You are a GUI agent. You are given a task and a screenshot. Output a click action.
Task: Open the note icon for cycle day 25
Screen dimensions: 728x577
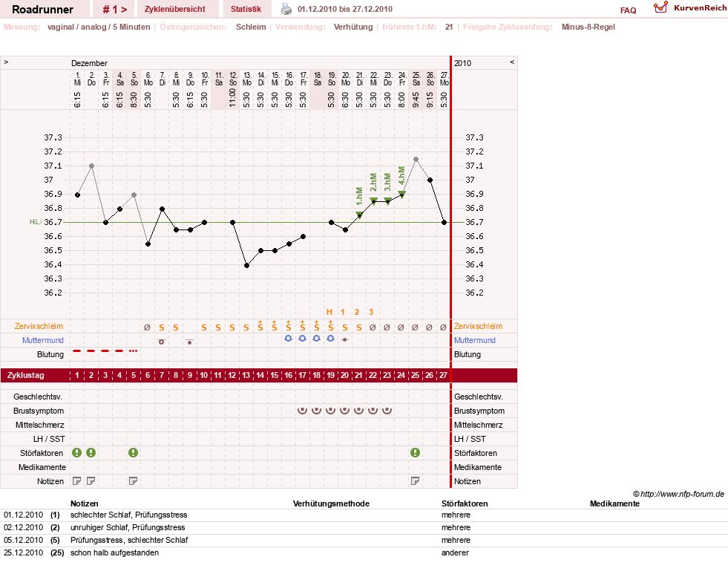click(x=415, y=481)
